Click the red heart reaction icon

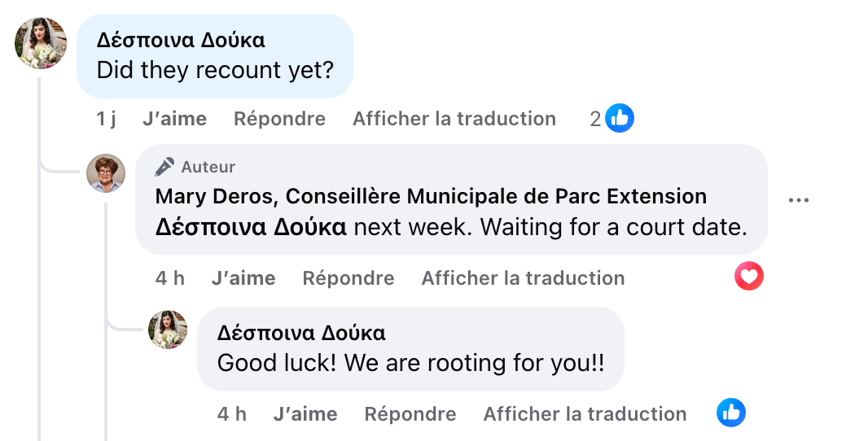click(749, 277)
